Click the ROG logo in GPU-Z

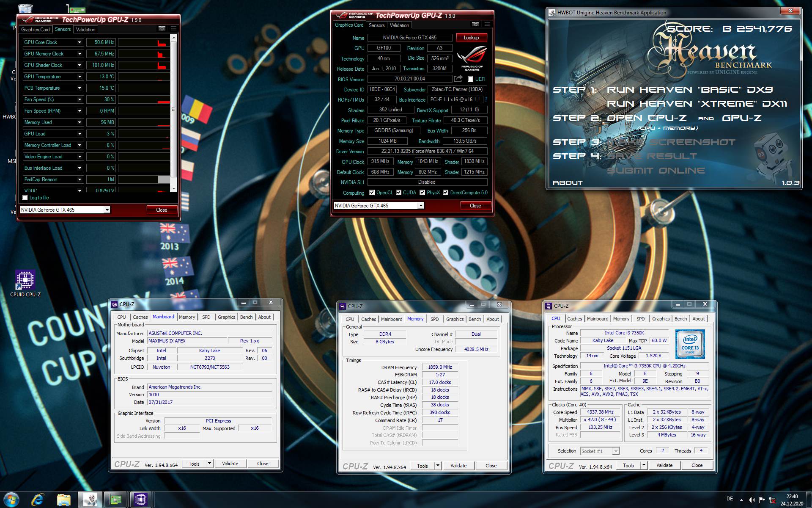coord(472,58)
